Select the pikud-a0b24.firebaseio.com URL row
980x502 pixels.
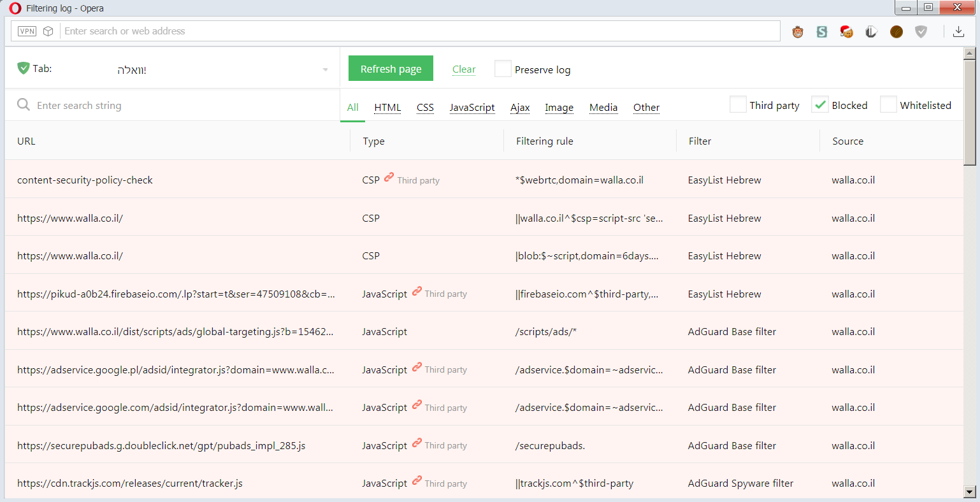coord(176,294)
